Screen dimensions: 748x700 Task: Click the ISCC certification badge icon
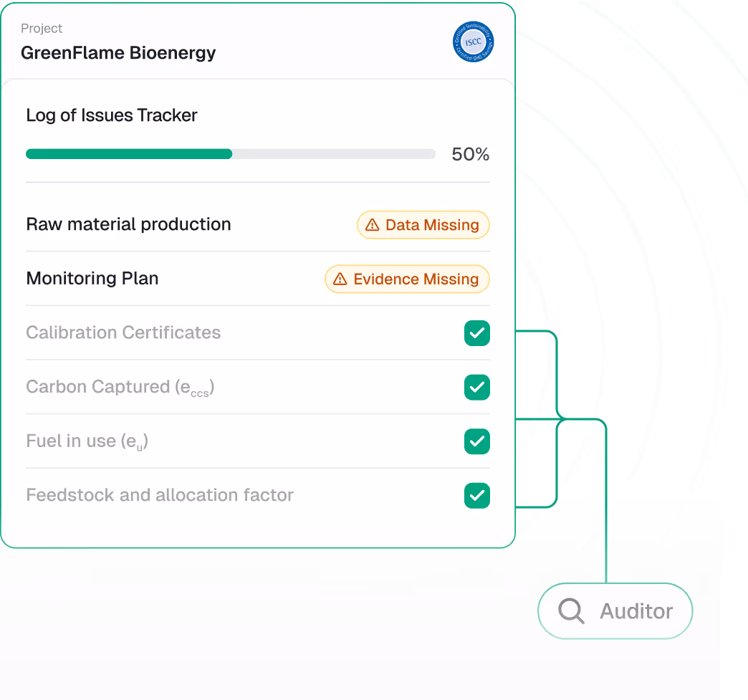pos(473,42)
